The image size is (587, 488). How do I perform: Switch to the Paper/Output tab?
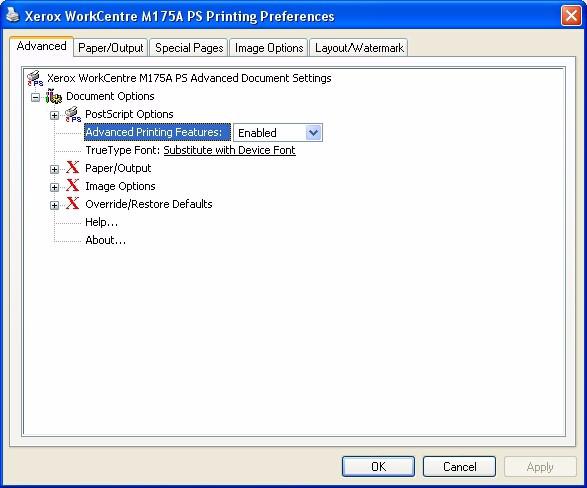pyautogui.click(x=111, y=48)
